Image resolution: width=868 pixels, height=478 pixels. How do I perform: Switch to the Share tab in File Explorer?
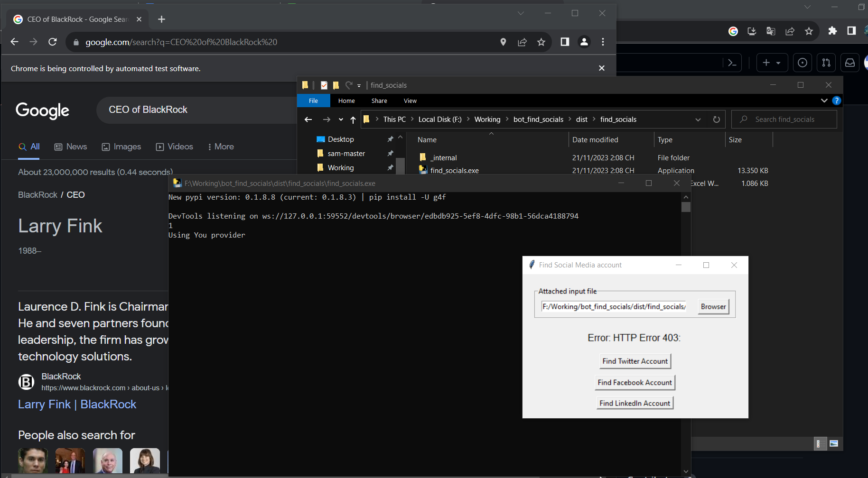tap(379, 101)
